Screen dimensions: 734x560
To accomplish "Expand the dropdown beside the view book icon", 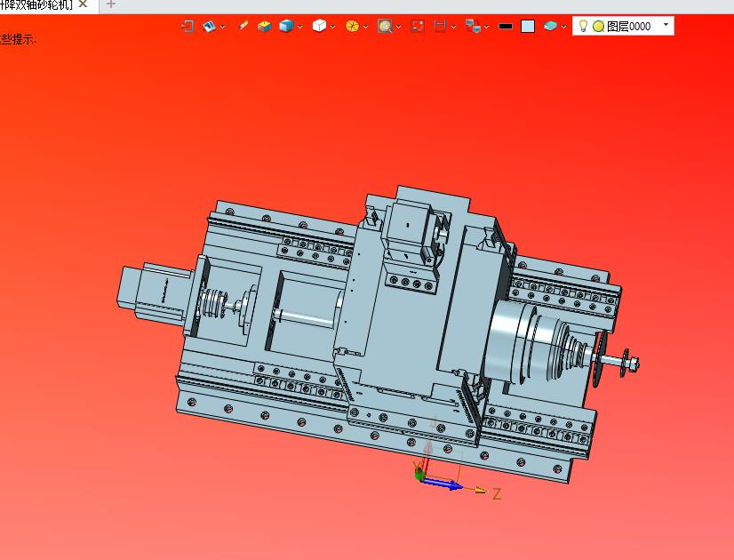I will point(222,27).
